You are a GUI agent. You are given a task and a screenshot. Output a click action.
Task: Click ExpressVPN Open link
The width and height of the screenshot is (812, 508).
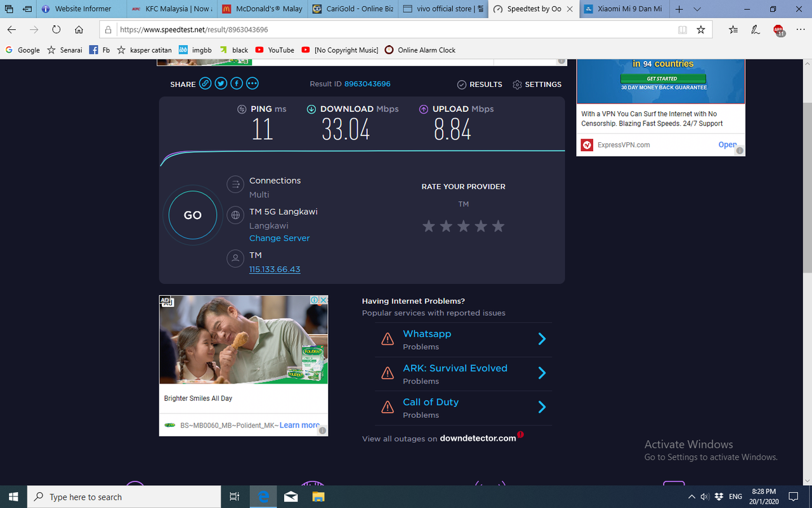tap(727, 145)
